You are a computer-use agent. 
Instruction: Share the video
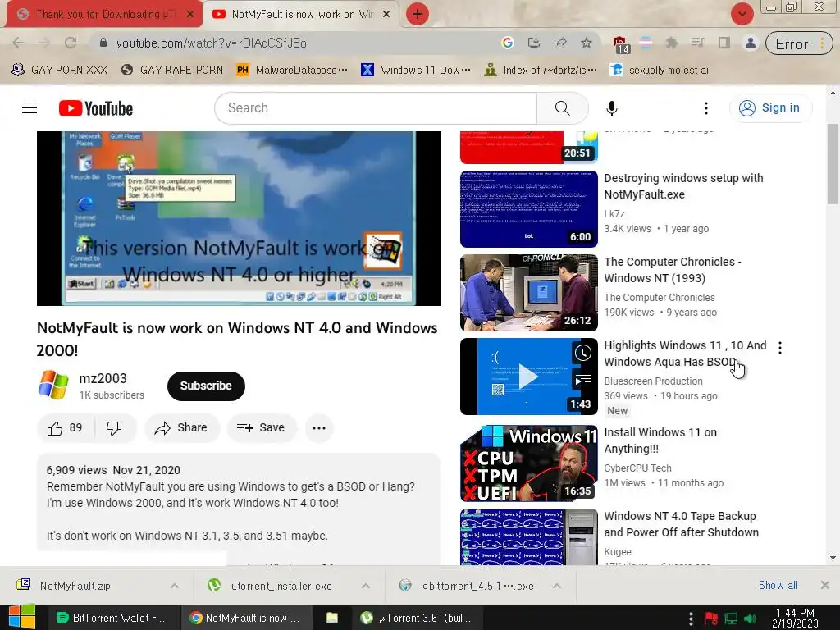(x=181, y=427)
